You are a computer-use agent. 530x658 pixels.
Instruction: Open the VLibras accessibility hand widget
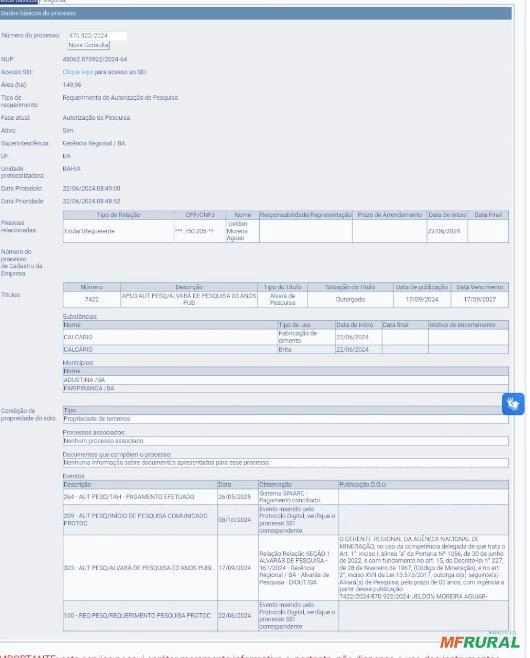[x=513, y=404]
